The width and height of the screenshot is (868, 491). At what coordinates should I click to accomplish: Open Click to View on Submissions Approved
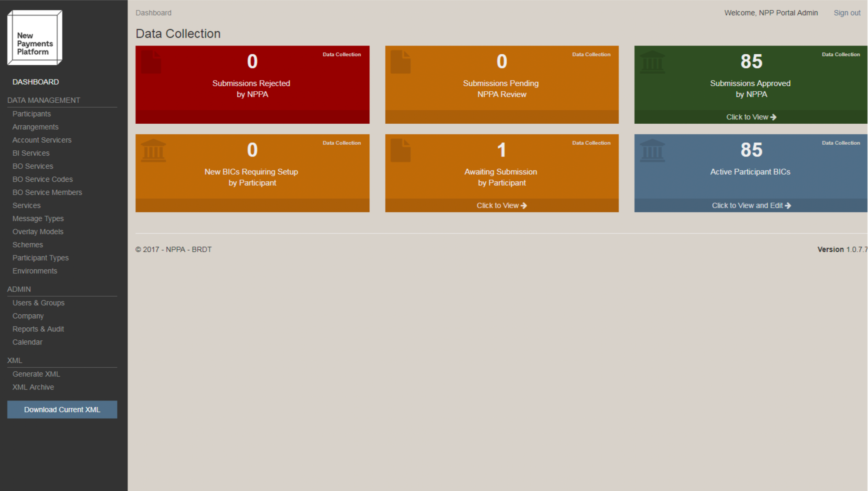pyautogui.click(x=751, y=117)
